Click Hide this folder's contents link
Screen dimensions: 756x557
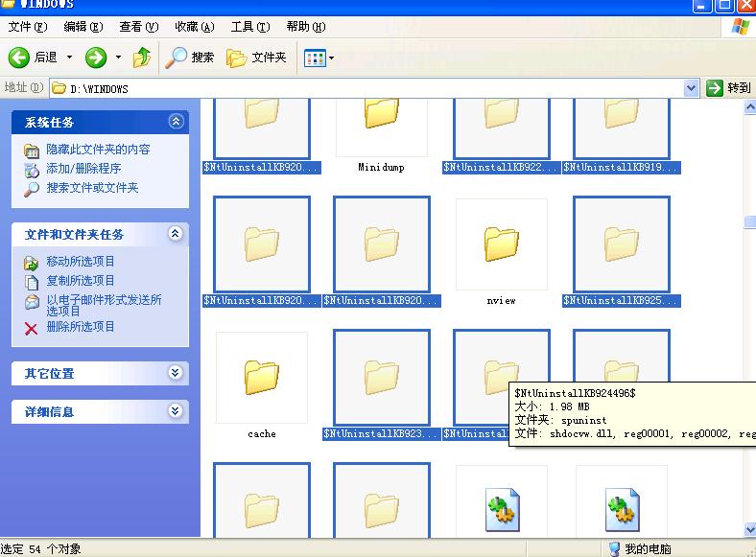[98, 150]
